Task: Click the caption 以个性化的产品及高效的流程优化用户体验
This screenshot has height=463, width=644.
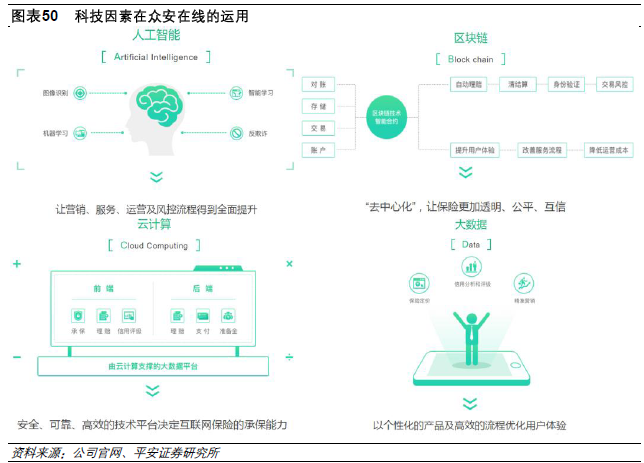Action: (x=469, y=425)
